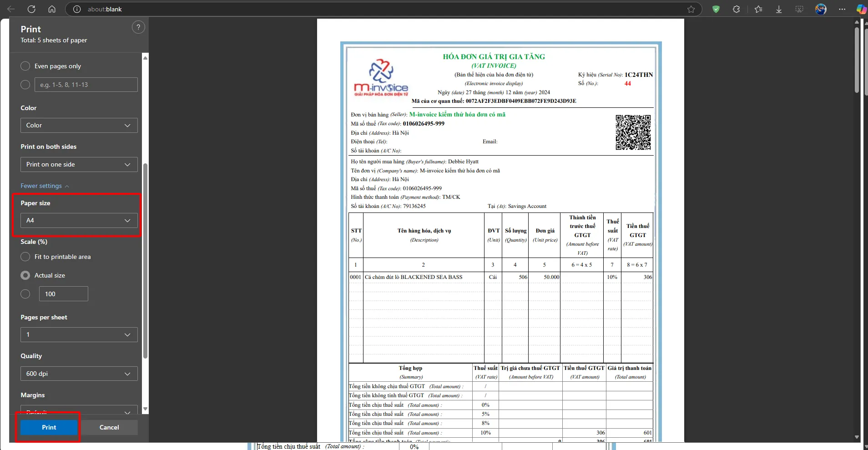Screen dimensions: 868x450
Task: Click the preview pane scroll-down arrow
Action: 857,437
